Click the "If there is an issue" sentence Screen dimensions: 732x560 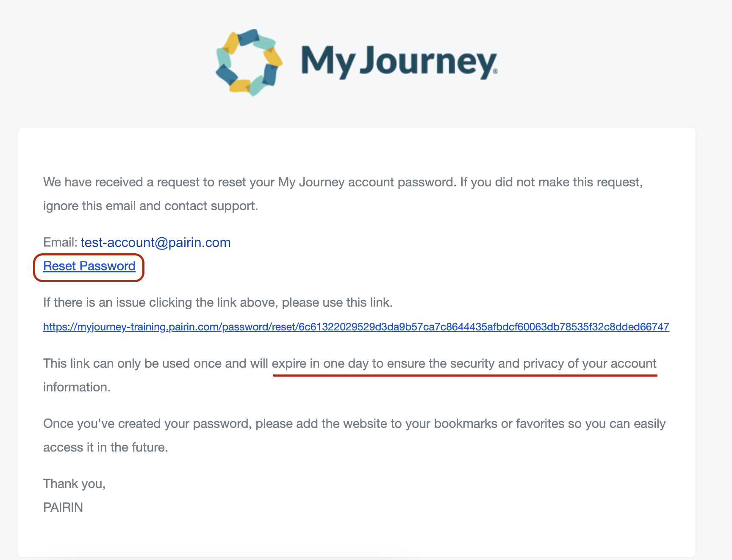click(218, 302)
